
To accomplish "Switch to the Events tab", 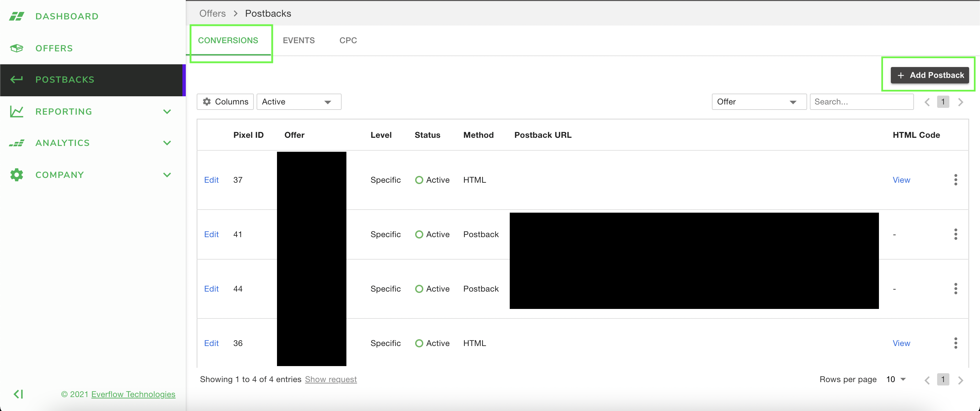I will [299, 40].
